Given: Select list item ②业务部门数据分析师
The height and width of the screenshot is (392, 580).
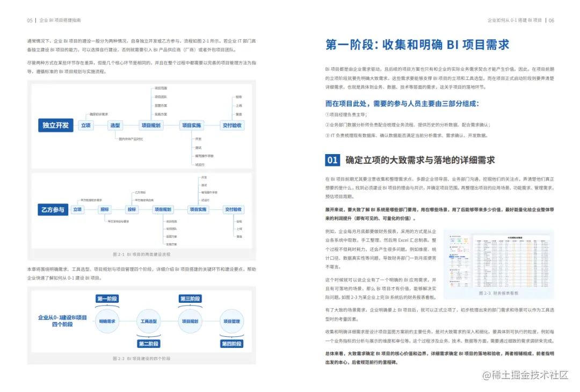Looking at the screenshot, I should click(408, 125).
